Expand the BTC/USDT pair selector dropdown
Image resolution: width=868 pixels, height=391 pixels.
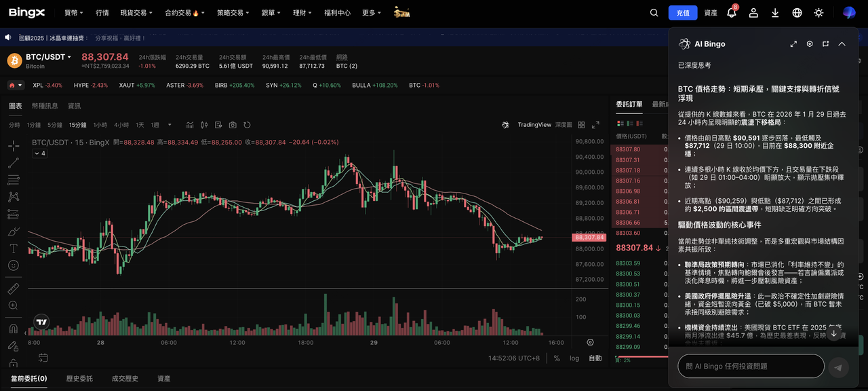[69, 57]
